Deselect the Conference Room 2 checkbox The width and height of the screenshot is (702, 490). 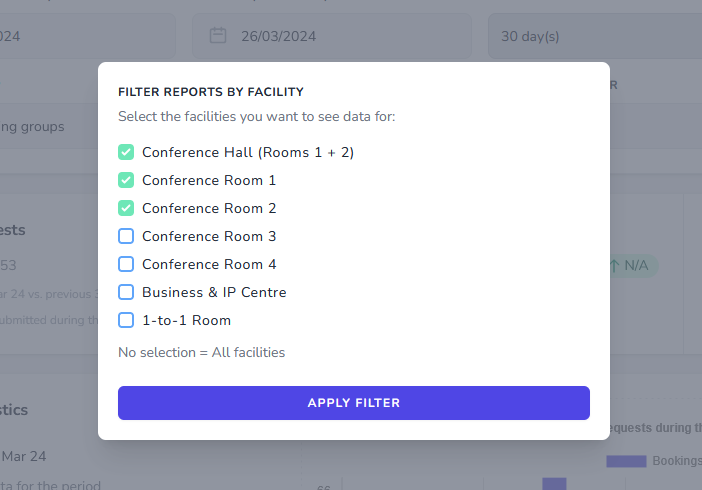click(126, 208)
